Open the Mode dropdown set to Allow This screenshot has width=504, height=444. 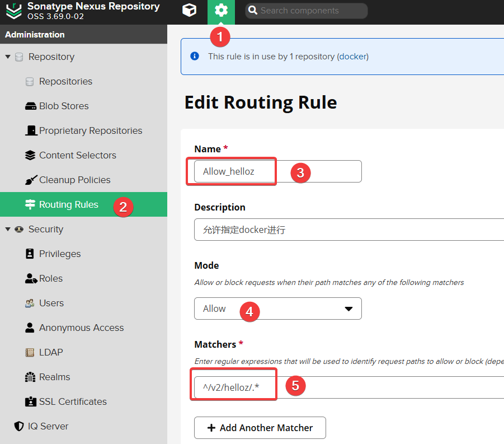pyautogui.click(x=277, y=309)
